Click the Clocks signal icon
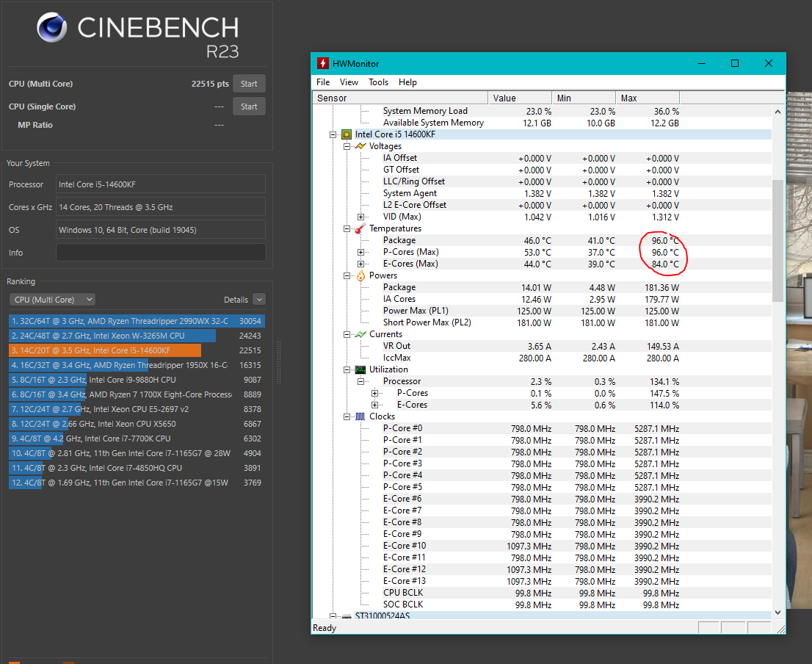Image resolution: width=812 pixels, height=664 pixels. coord(360,416)
